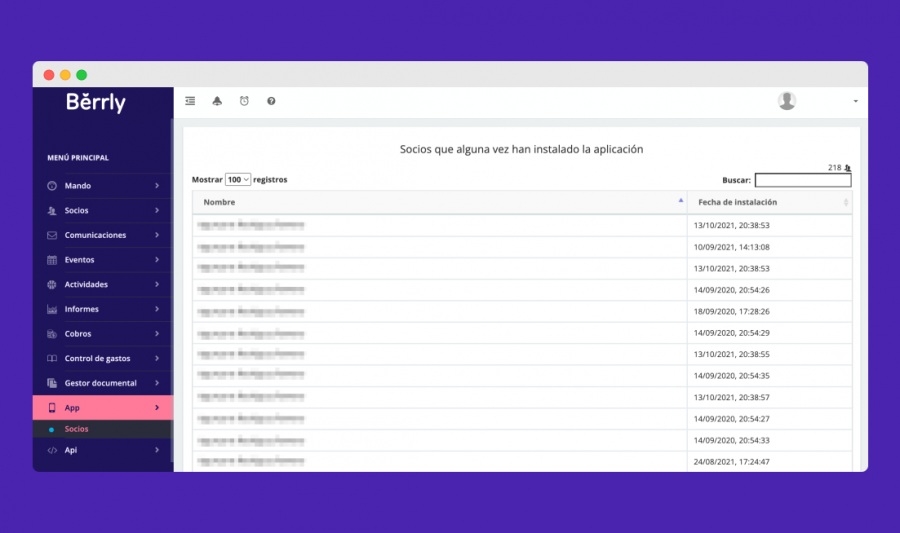Image resolution: width=900 pixels, height=533 pixels.
Task: Expand the Eventos chevron
Action: (x=157, y=260)
